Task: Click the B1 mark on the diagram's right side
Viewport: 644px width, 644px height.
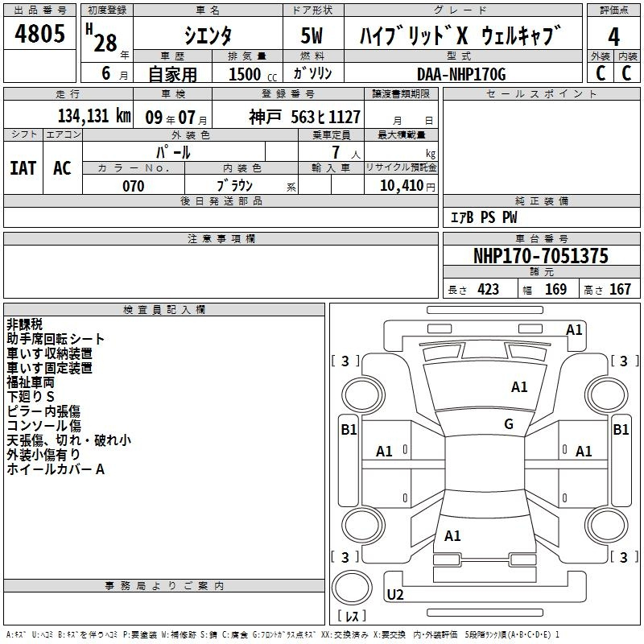Action: (x=621, y=430)
